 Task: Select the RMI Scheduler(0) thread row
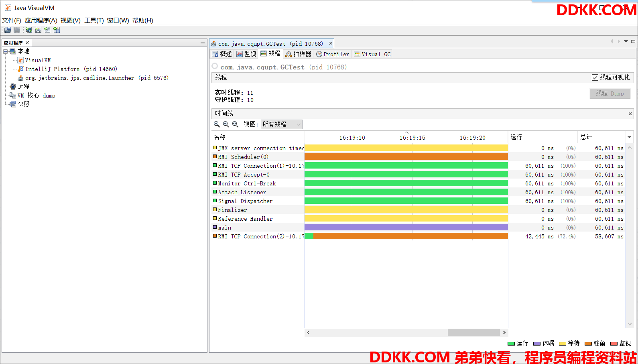tap(418, 157)
